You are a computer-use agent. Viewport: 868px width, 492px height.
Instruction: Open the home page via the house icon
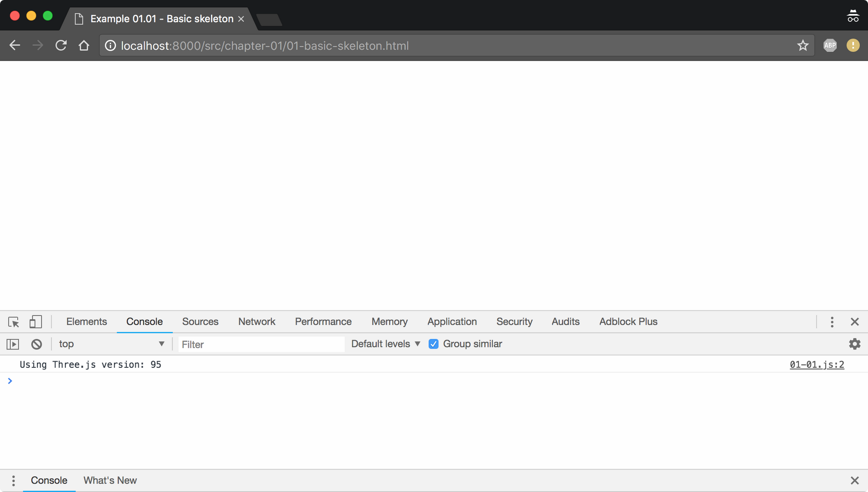[x=84, y=45]
